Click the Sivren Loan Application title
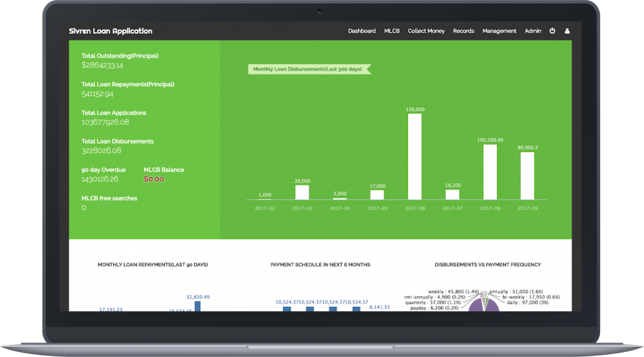Screen dimensions: 644x357 pos(111,31)
